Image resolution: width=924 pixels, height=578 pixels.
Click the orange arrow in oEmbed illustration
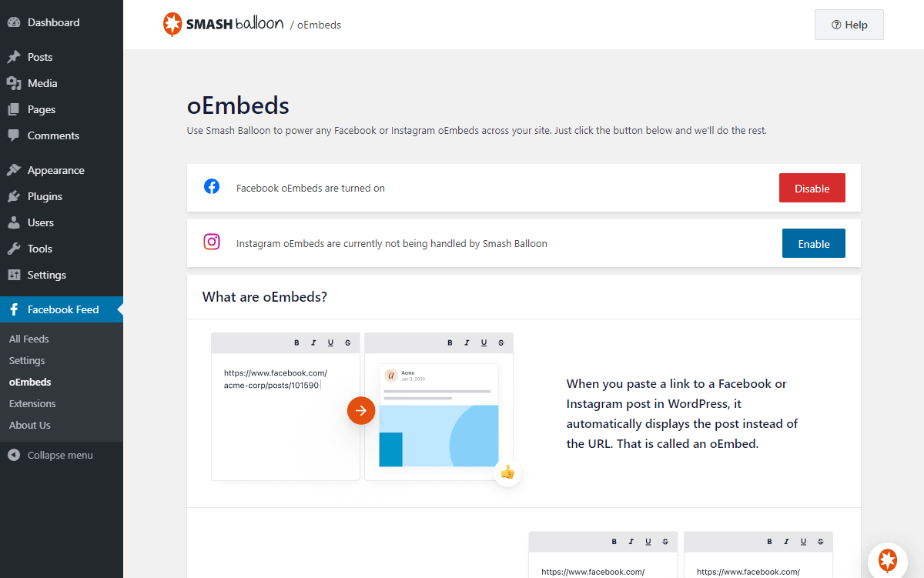(x=361, y=410)
